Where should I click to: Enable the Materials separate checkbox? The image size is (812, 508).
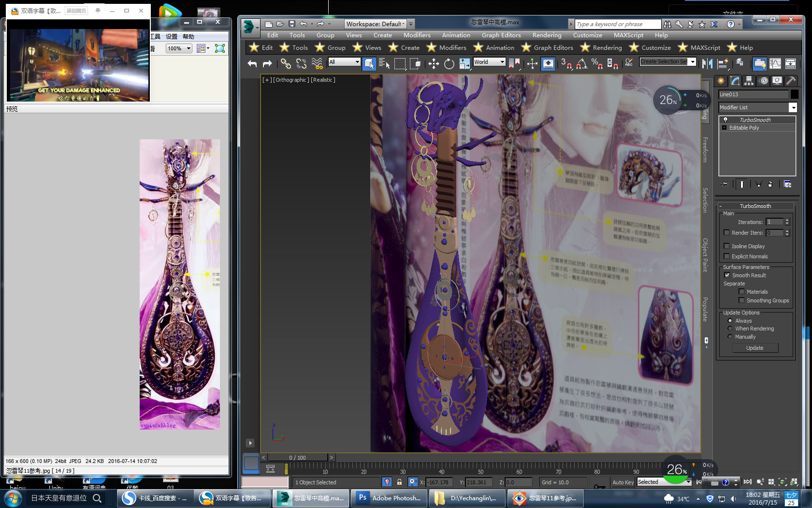coord(741,292)
